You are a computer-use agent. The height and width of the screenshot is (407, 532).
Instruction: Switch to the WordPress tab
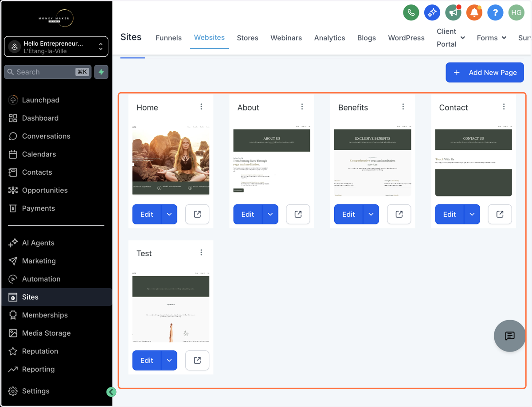[x=406, y=38]
